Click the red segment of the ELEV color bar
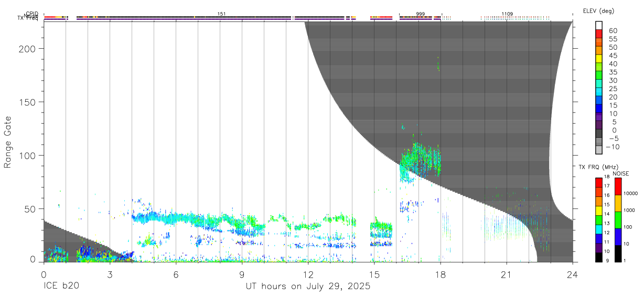The height and width of the screenshot is (297, 644). coord(599,34)
